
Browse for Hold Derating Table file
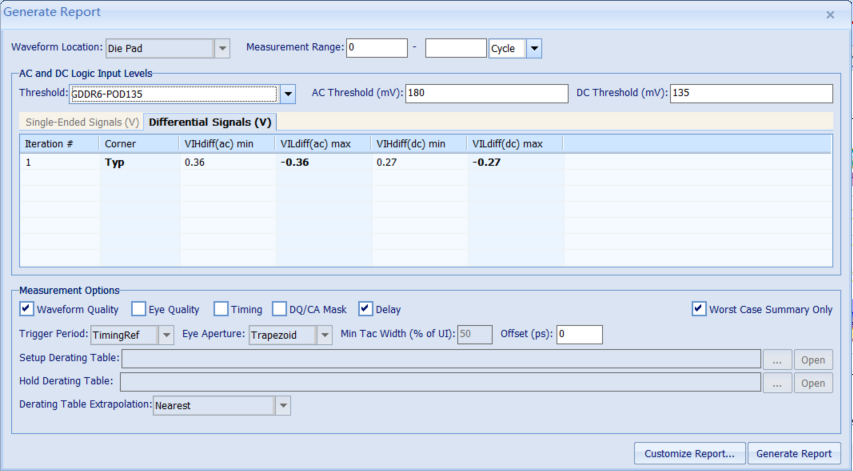pyautogui.click(x=777, y=383)
